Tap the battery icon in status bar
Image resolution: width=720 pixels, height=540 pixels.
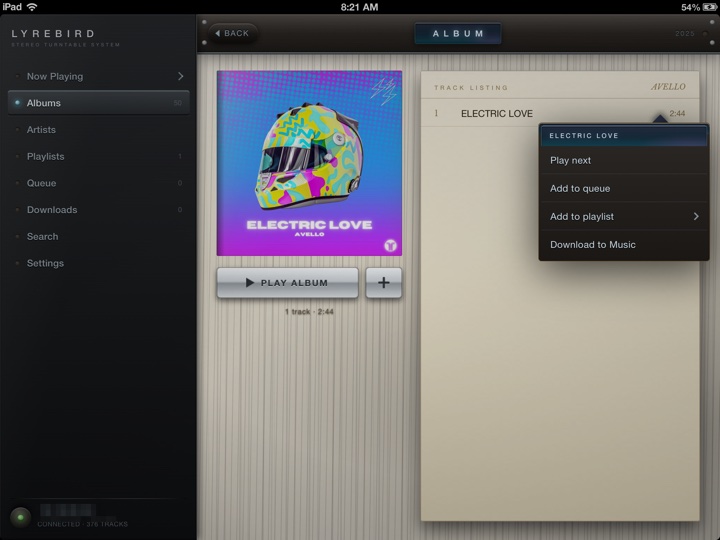(709, 7)
